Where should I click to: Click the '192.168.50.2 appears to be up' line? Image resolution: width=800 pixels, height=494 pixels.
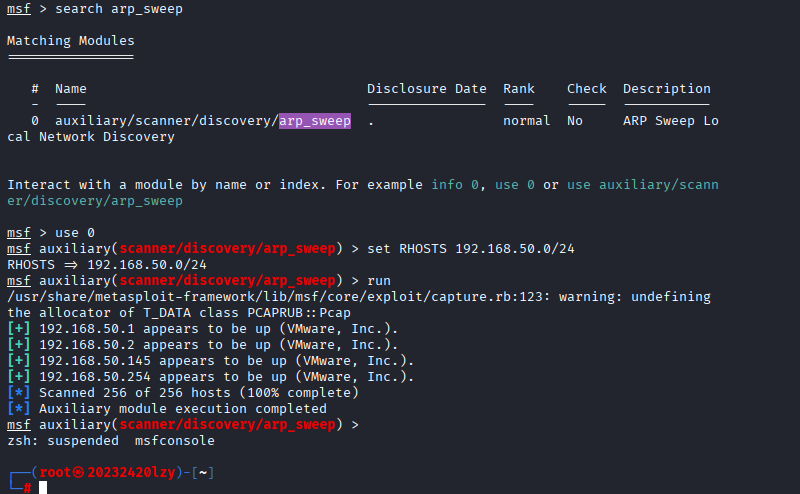tap(203, 345)
